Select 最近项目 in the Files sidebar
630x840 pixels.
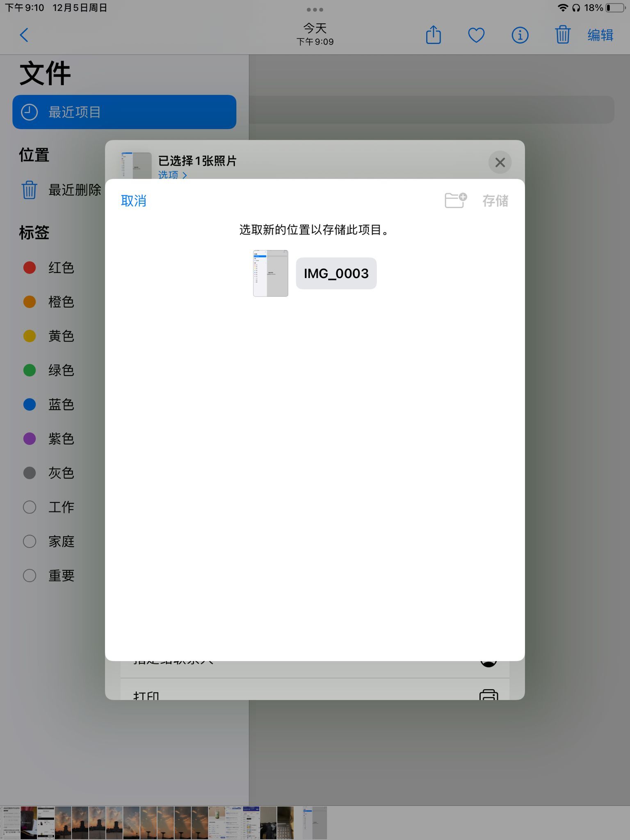(x=124, y=112)
